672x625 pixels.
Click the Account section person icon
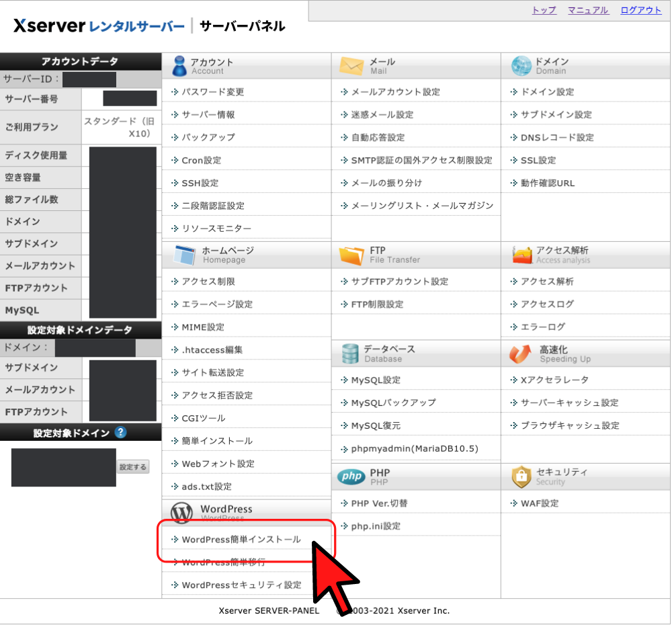(179, 66)
